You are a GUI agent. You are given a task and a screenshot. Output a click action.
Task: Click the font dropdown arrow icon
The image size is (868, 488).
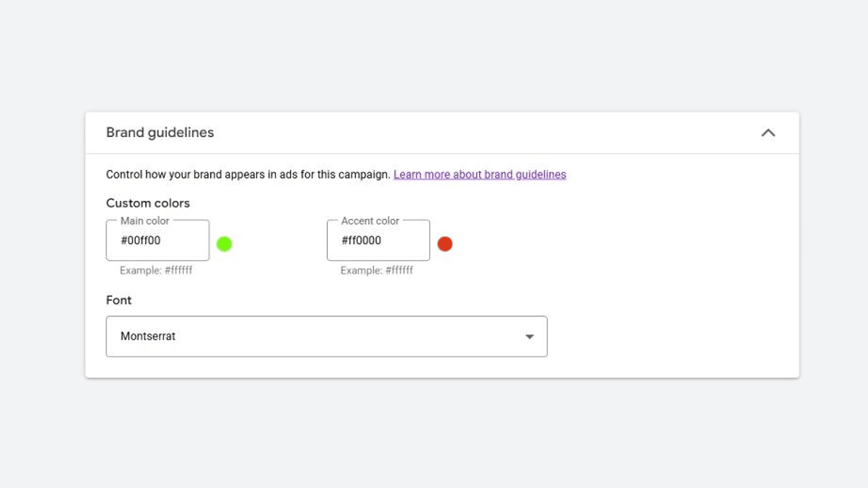530,337
